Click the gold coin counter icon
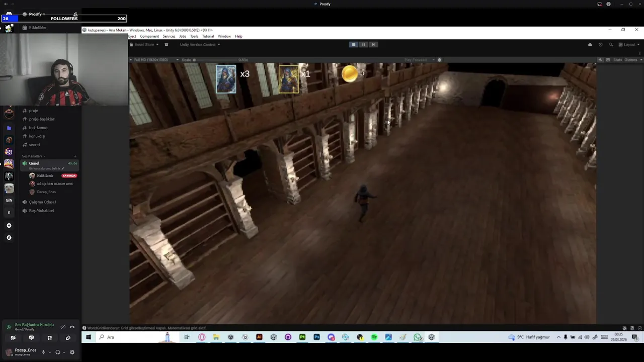This screenshot has width=644, height=362. 350,74
